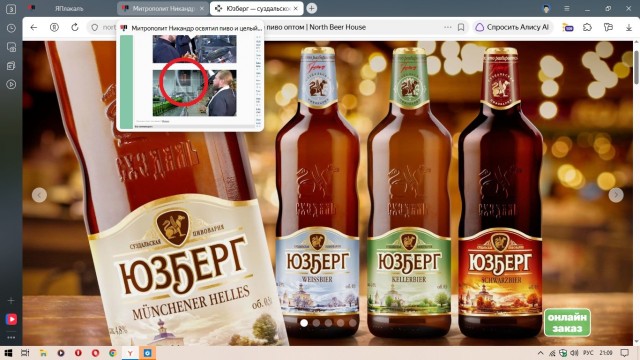Image resolution: width=640 pixels, height=360 pixels.
Task: Switch to the Митрополит Никандр tab
Action: click(x=163, y=8)
